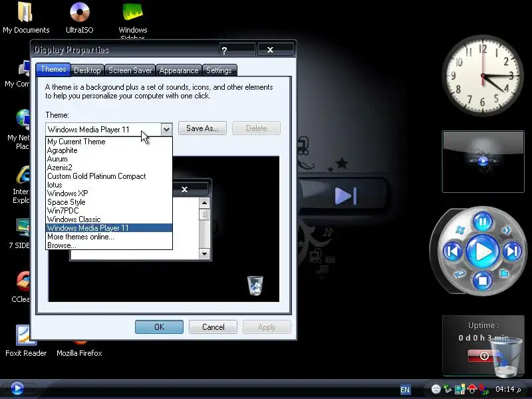Choose the lotus theme
Screen dimensions: 532x399
[x=109, y=185]
